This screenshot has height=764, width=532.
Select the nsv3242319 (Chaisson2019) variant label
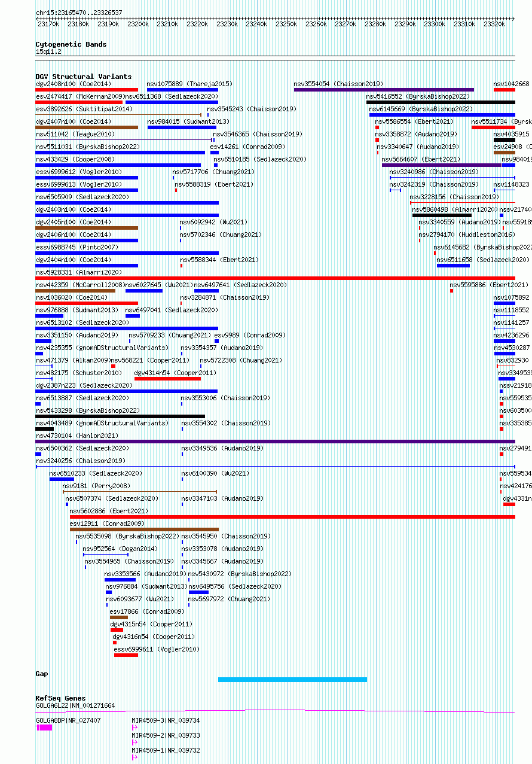434,184
